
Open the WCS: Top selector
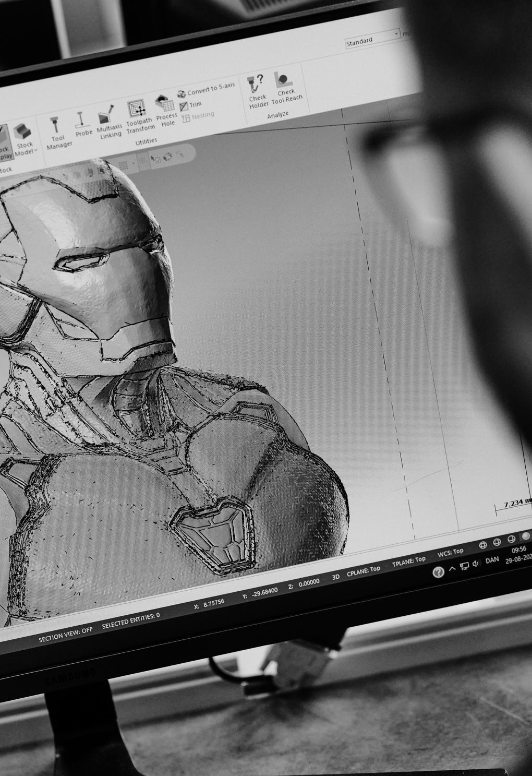click(x=450, y=552)
